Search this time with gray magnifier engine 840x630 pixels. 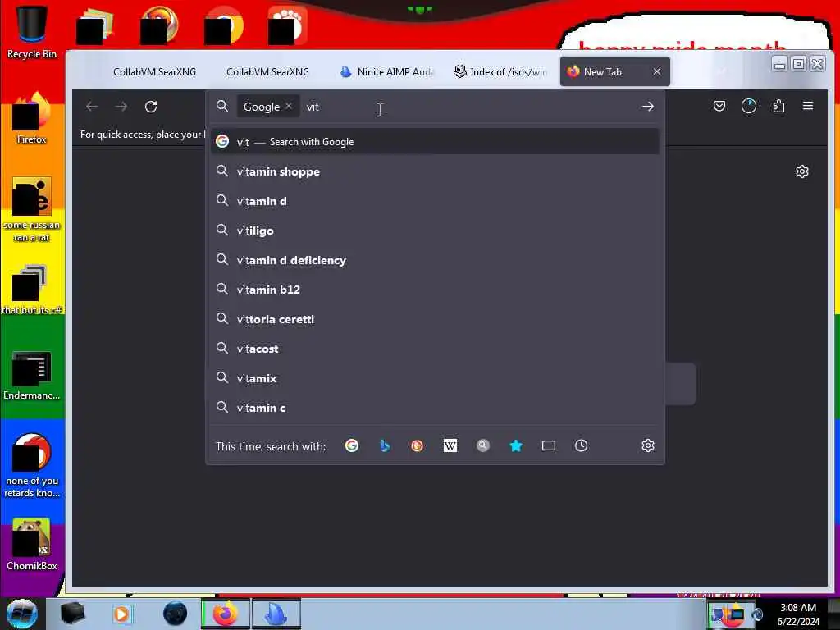482,445
